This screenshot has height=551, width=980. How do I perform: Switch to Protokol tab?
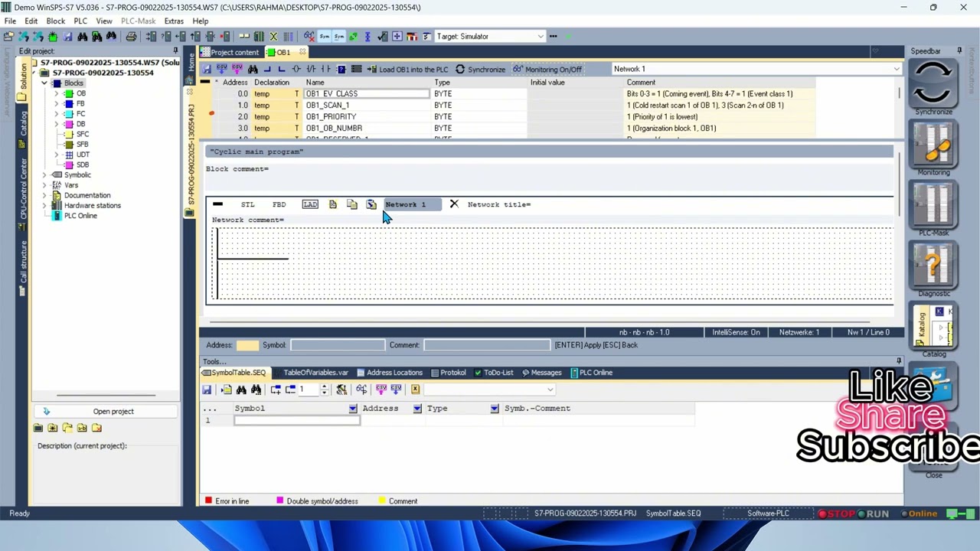(448, 373)
